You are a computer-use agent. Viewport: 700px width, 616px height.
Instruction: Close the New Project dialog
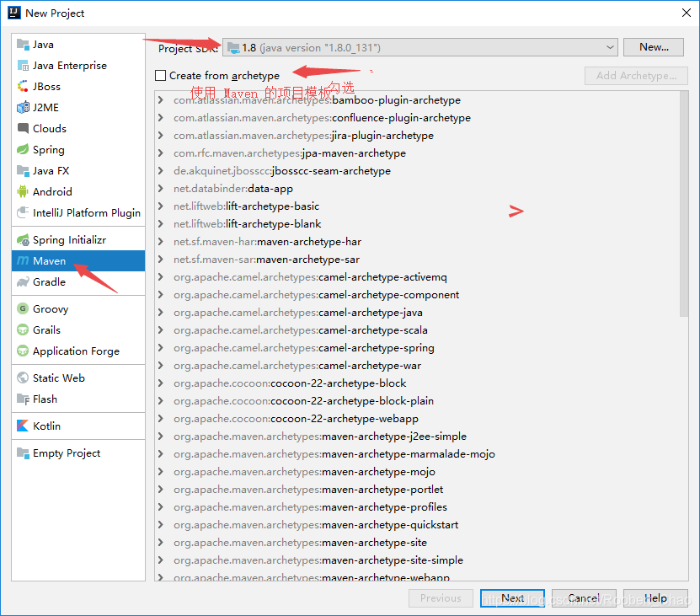687,13
